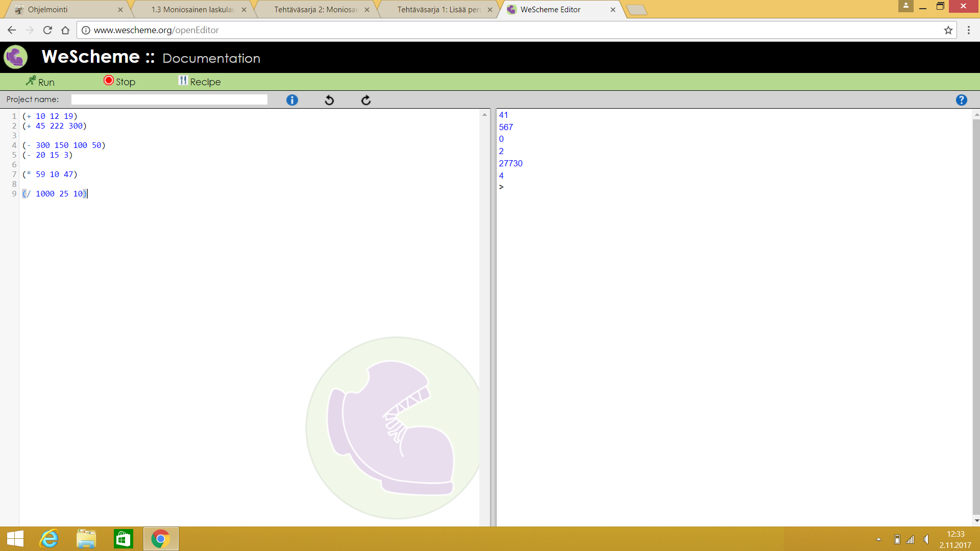Image resolution: width=980 pixels, height=551 pixels.
Task: Click the Documentation link in header
Action: tap(211, 58)
